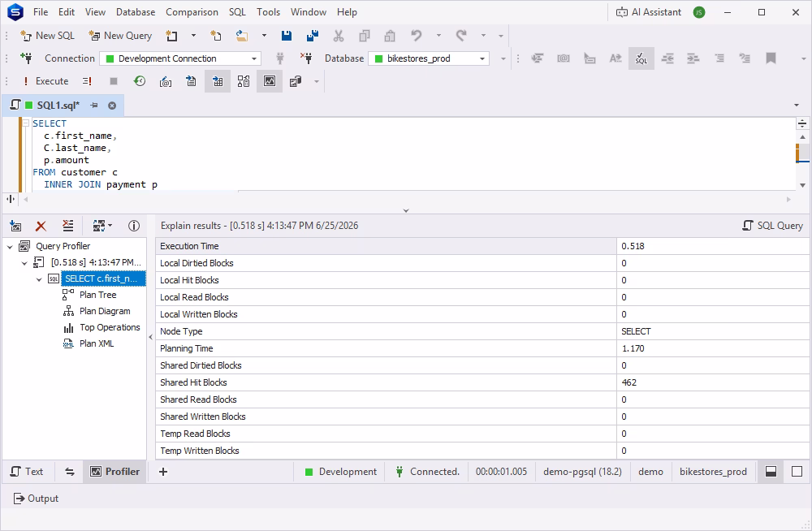Click the green JS user avatar
The height and width of the screenshot is (531, 812).
click(699, 12)
